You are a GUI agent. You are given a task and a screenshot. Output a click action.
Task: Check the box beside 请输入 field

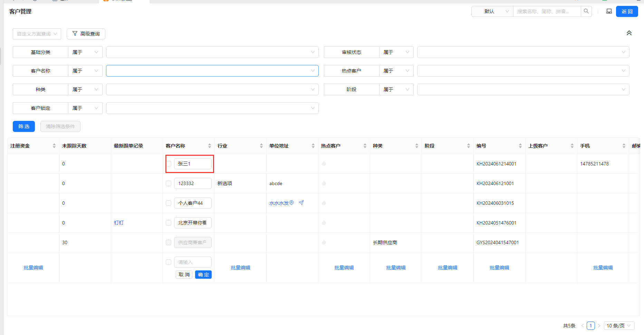tap(169, 262)
